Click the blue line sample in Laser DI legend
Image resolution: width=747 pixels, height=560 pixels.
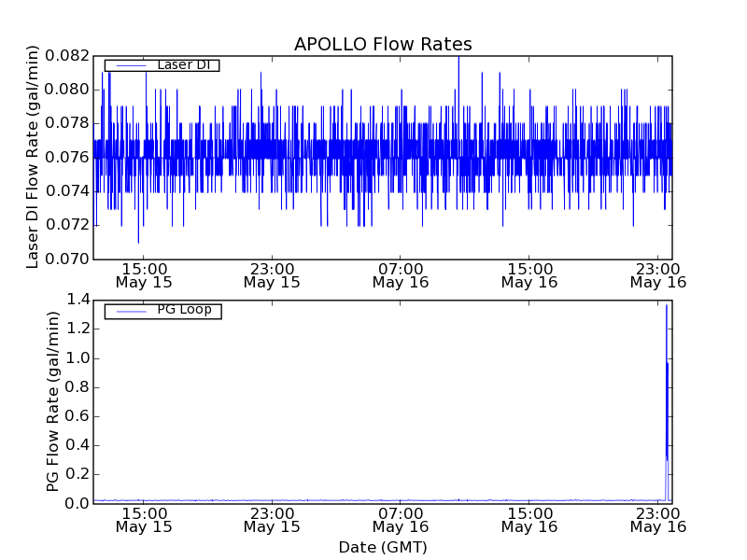129,65
